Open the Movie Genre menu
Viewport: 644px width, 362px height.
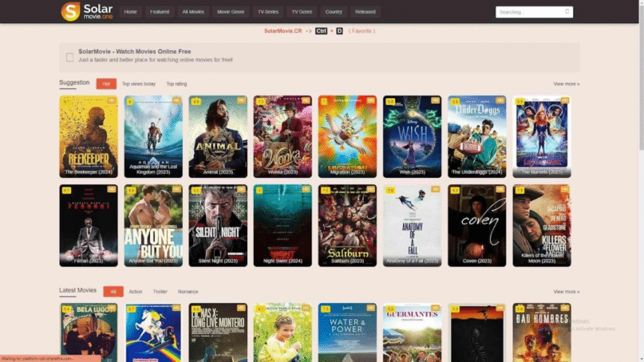[x=232, y=12]
